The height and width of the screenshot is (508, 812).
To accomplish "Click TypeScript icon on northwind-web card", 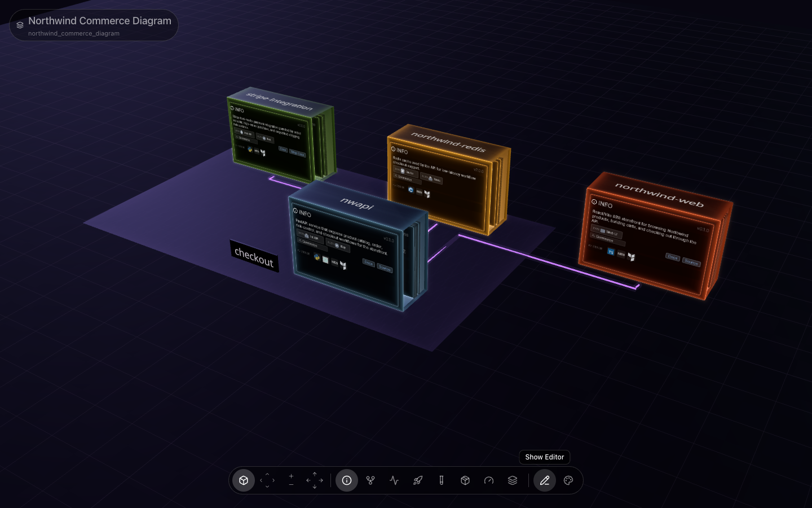I will pos(611,252).
